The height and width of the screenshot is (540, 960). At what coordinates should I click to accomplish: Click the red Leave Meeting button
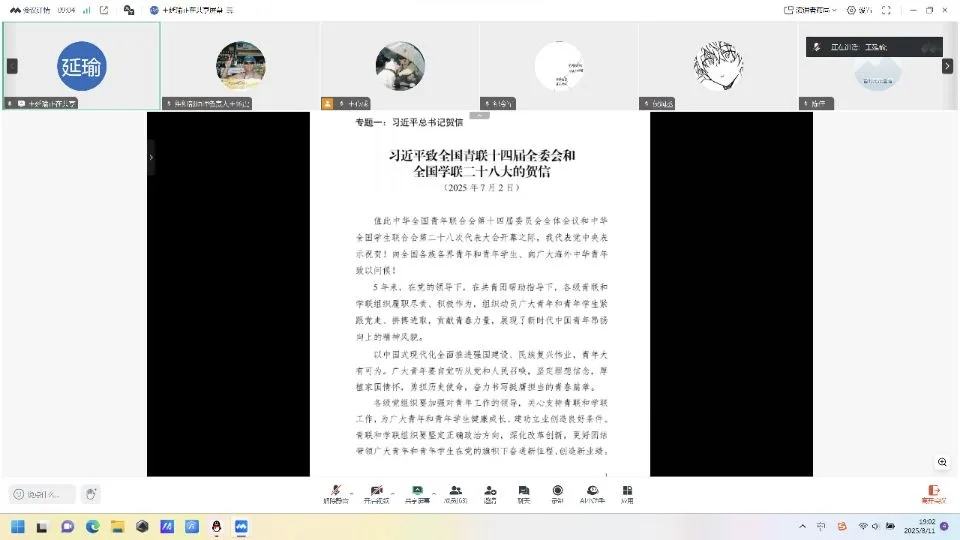(x=933, y=493)
